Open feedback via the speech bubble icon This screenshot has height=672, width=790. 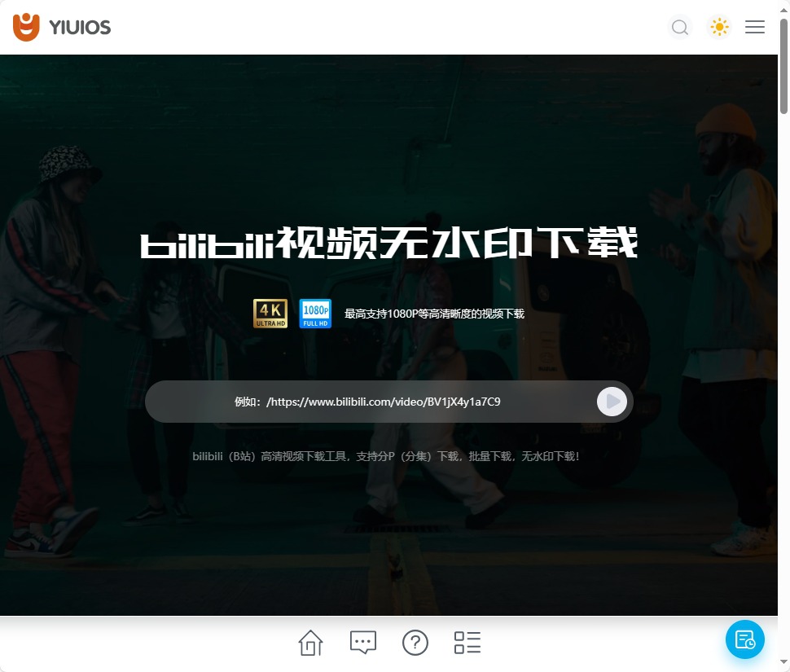coord(362,643)
